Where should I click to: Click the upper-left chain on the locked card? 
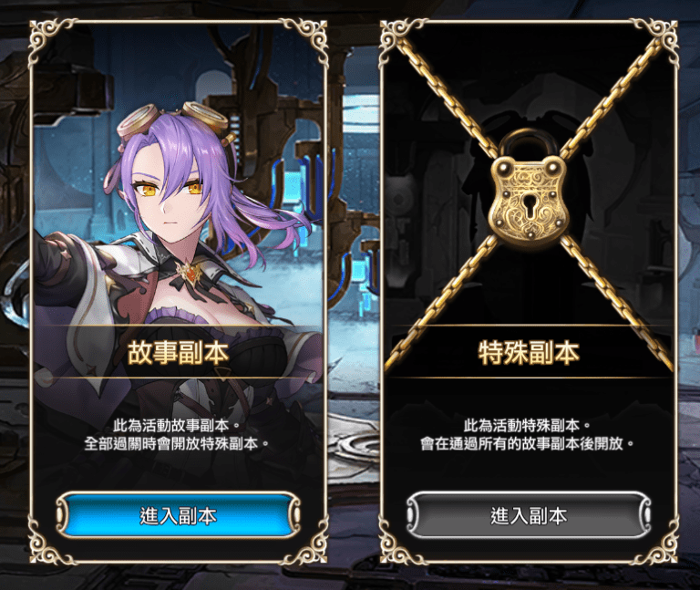click(x=447, y=94)
